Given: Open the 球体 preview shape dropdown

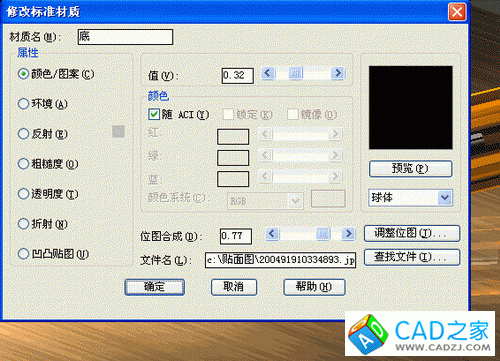Looking at the screenshot, I should click(445, 198).
